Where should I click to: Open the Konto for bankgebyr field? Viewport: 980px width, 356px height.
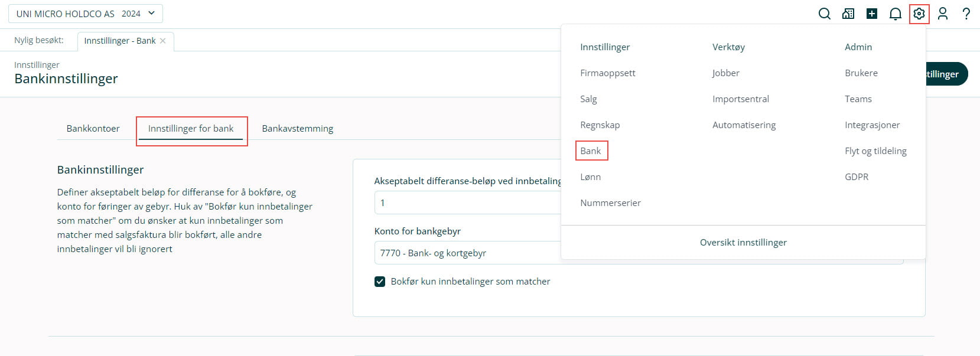(467, 253)
